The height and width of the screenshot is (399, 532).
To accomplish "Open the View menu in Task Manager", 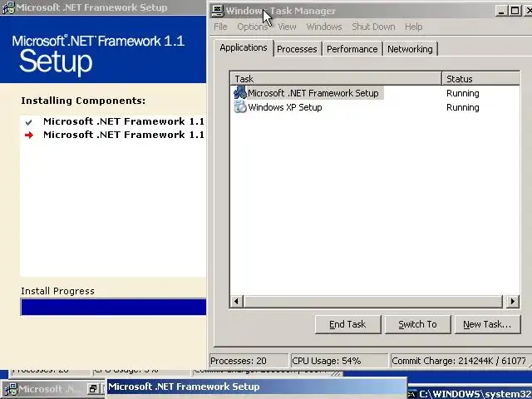I will pyautogui.click(x=287, y=27).
